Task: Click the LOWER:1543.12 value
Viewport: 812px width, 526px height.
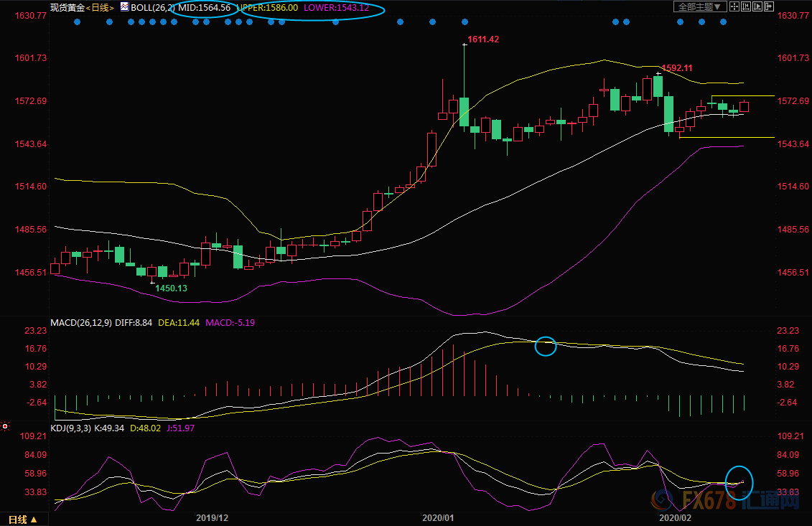Action: [337, 8]
